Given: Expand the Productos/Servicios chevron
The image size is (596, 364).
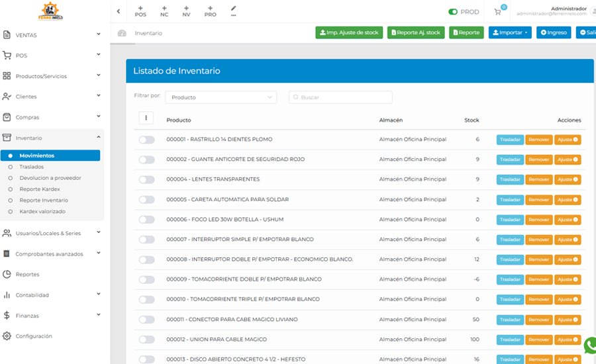Looking at the screenshot, I should 99,75.
